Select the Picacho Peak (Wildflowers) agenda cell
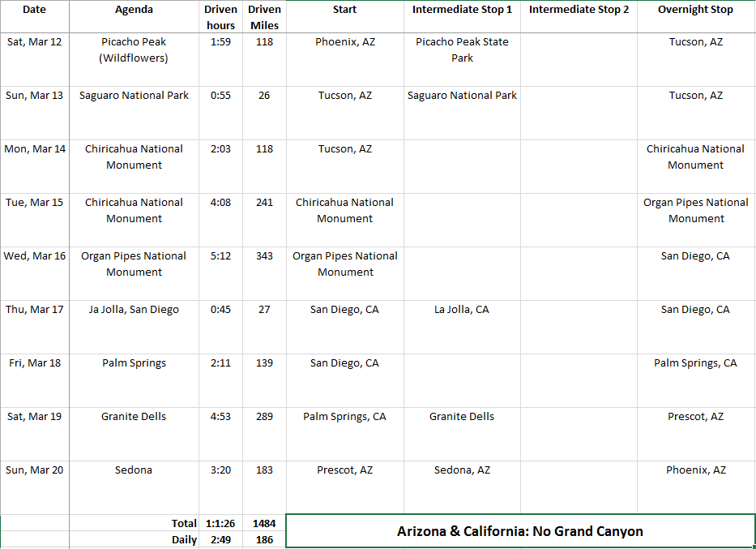 (134, 49)
